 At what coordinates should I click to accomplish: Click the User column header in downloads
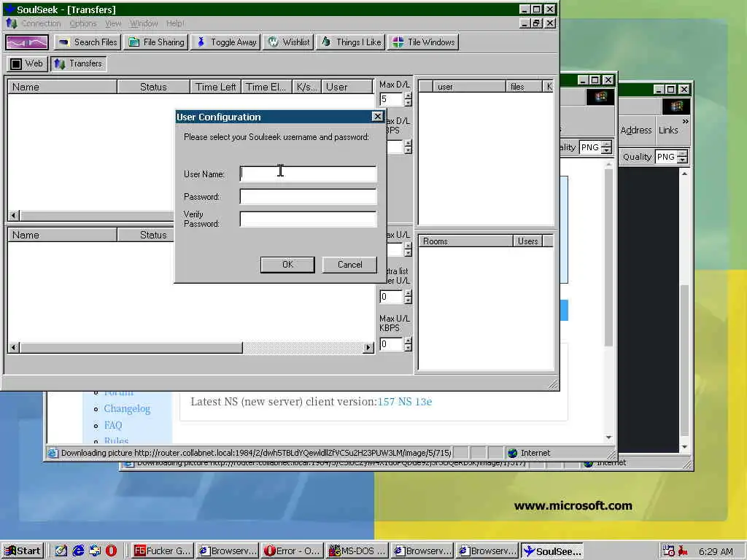click(x=347, y=87)
